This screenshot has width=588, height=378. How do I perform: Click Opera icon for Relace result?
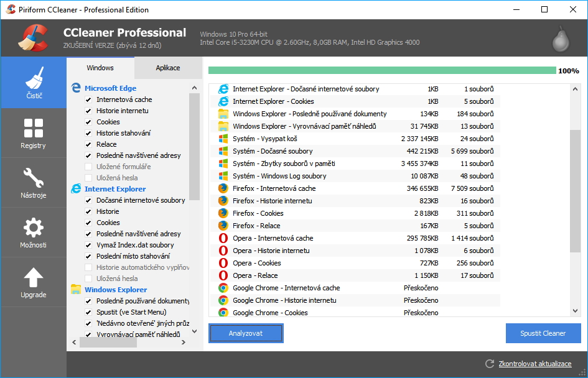223,275
